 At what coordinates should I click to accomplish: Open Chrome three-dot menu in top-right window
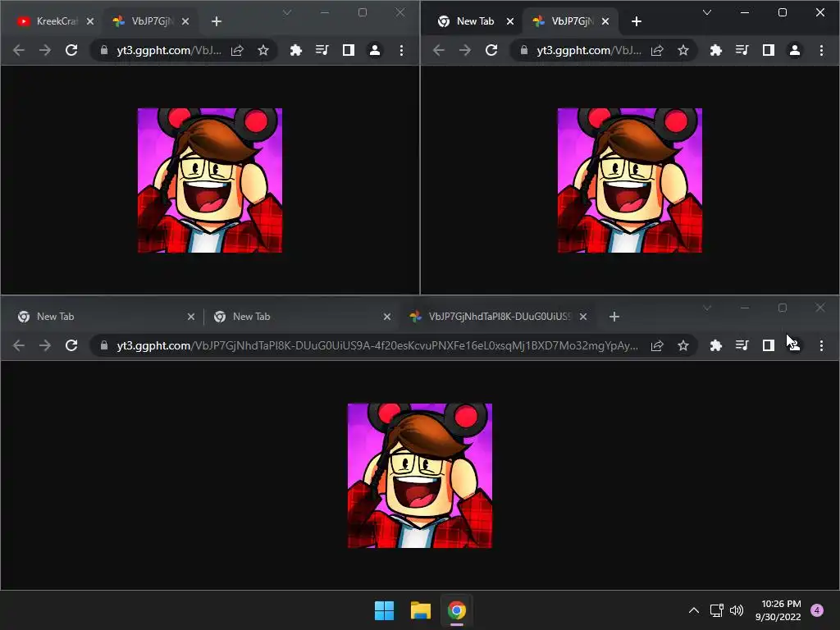821,50
